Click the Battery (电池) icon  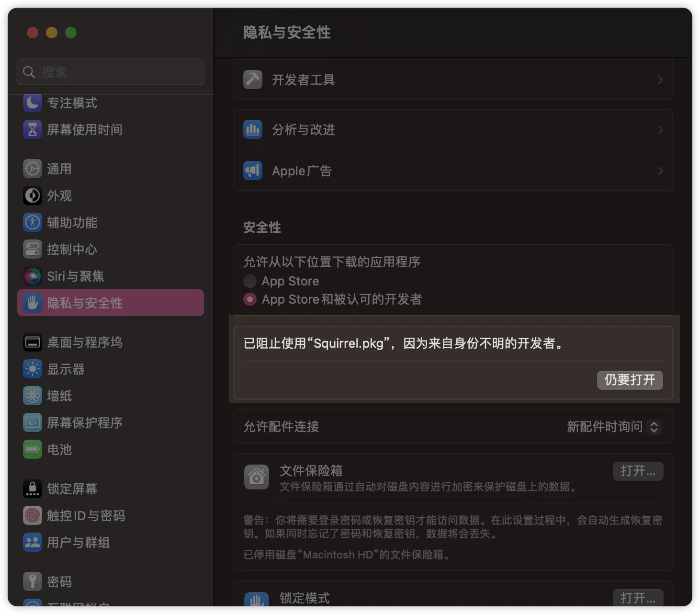pos(33,449)
